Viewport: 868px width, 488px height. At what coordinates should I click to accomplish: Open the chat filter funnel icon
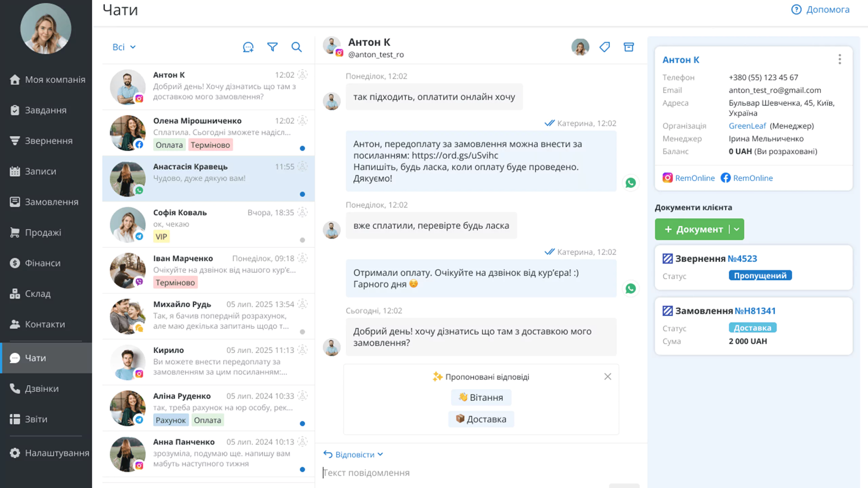[x=272, y=47]
